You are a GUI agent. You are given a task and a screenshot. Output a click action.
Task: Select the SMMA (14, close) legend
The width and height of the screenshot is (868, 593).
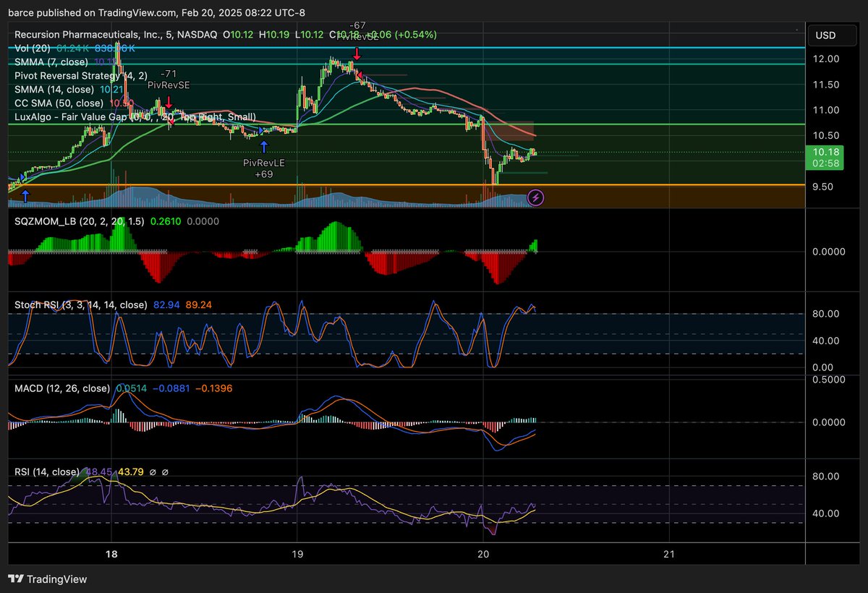click(54, 89)
